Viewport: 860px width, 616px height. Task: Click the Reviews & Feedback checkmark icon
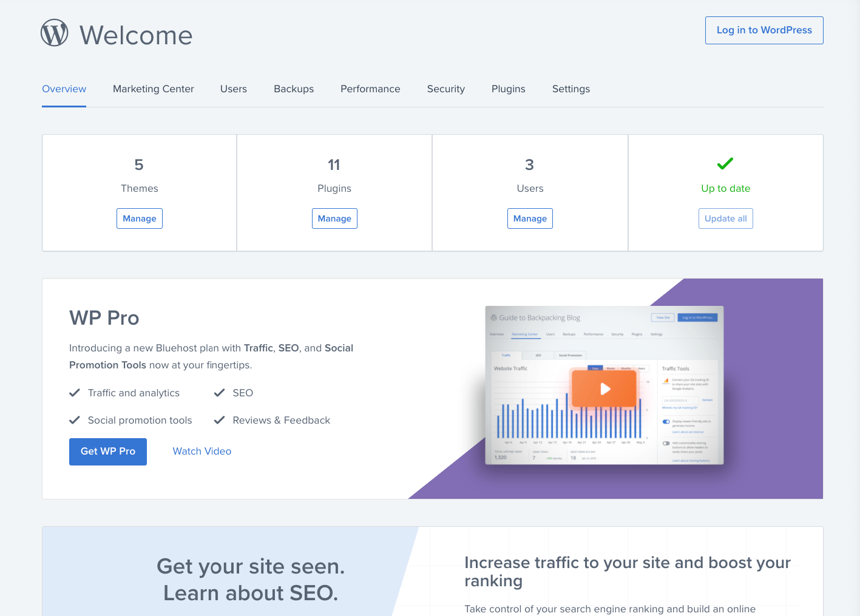click(220, 420)
